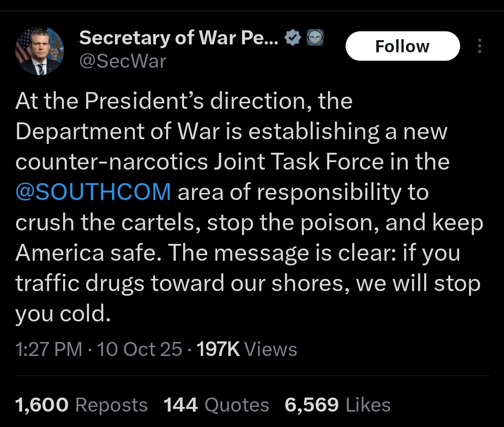The width and height of the screenshot is (504, 427).
Task: Click the 10 Oct 25 date
Action: point(140,349)
